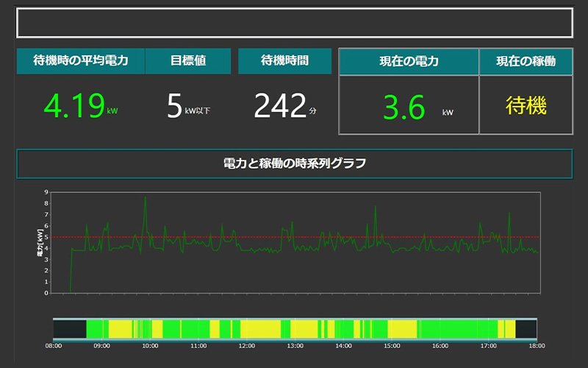Viewport: 588px width, 368px height.
Task: Click the highest power peak near 10:00
Action: [x=145, y=198]
